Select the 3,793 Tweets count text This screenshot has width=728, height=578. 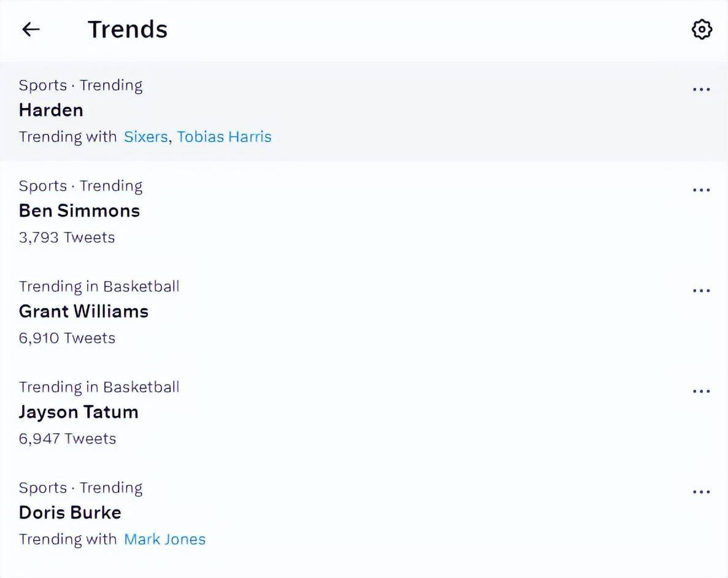point(67,237)
